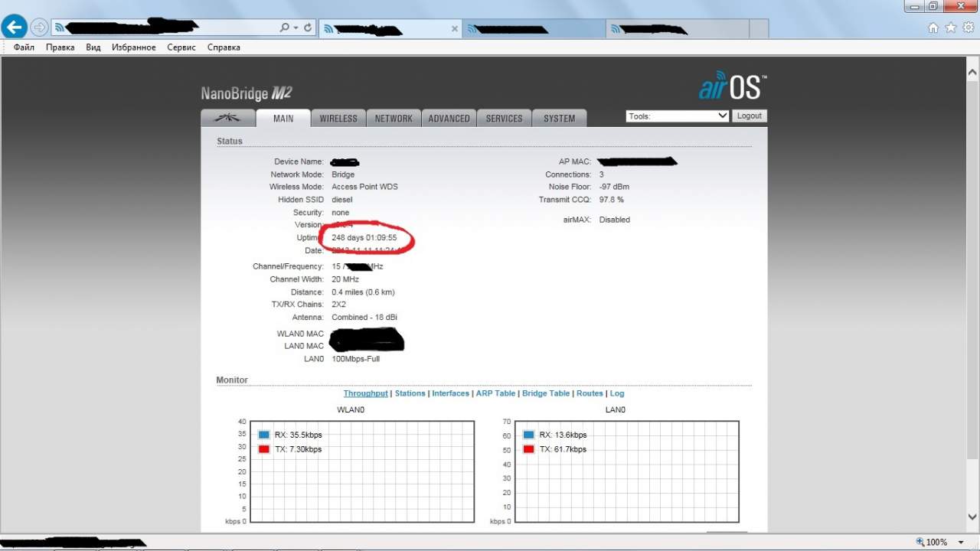Switch to the SYSTEM tab
This screenshot has height=551, width=980.
[559, 118]
